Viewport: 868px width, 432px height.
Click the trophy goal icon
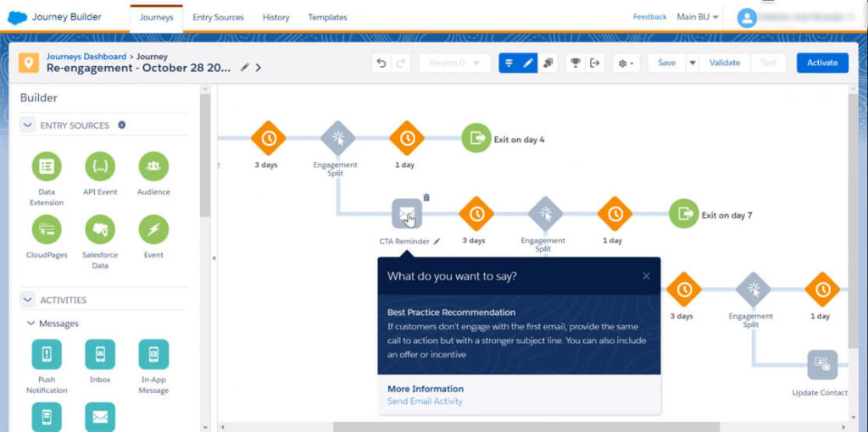coord(575,63)
